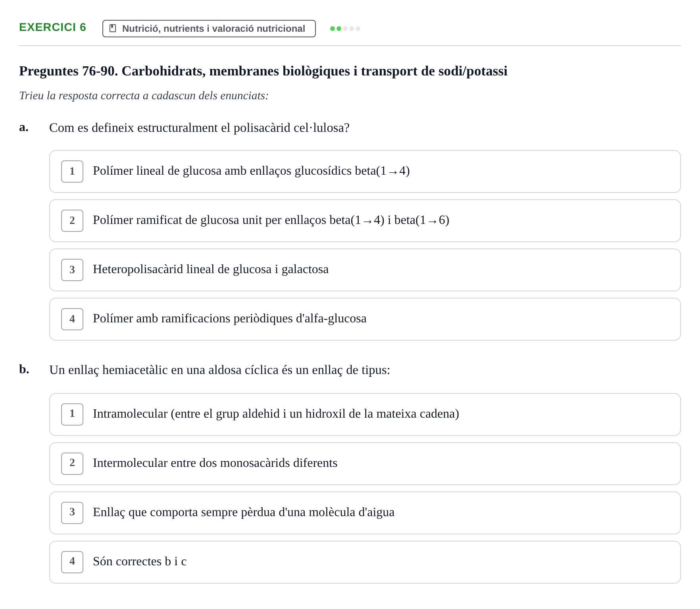Select the alfa-glucosa periodic branching option
700x609 pixels.
point(365,319)
